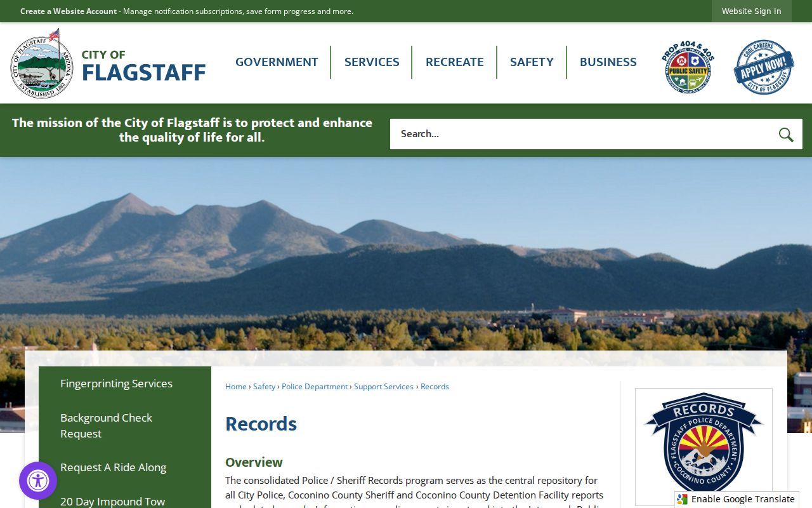This screenshot has height=508, width=812.
Task: Open Request A Ride Along in sidebar
Action: click(x=114, y=467)
